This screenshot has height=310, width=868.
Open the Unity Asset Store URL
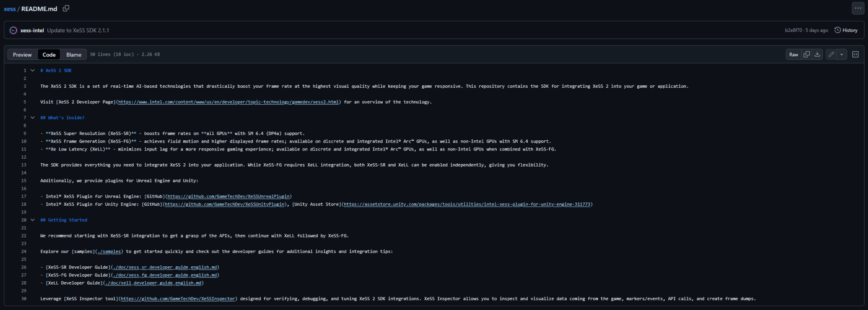[x=467, y=204]
